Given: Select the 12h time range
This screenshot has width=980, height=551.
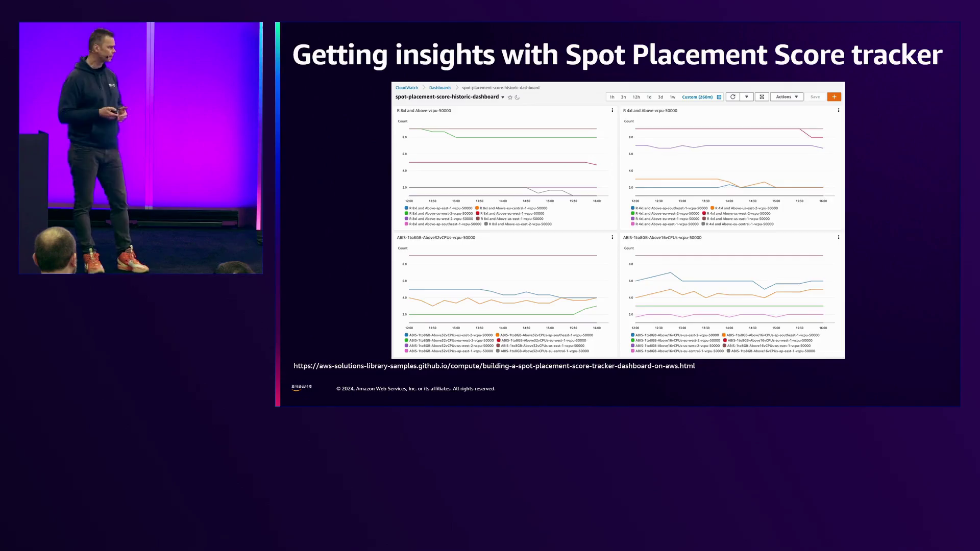Looking at the screenshot, I should [636, 97].
